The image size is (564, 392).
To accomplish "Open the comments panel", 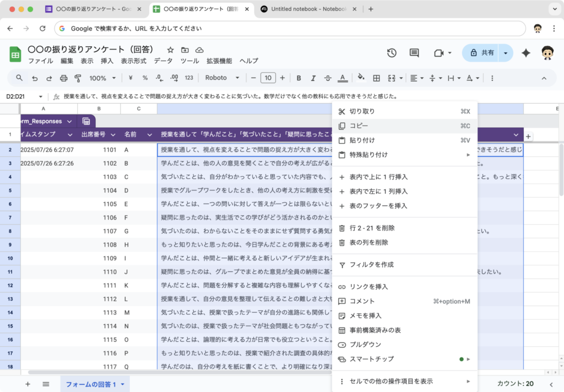I will [x=414, y=53].
